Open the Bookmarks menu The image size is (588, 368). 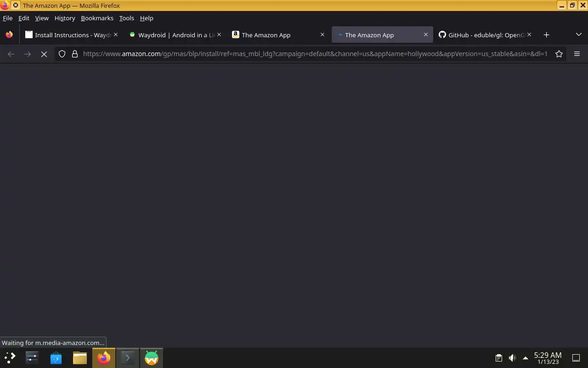[97, 18]
